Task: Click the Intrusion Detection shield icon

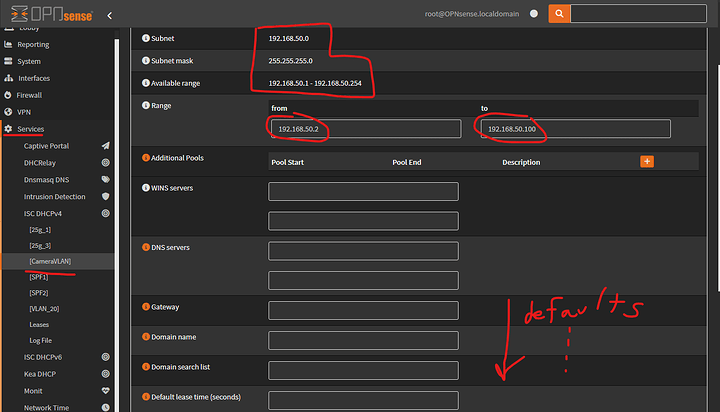Action: pyautogui.click(x=105, y=197)
